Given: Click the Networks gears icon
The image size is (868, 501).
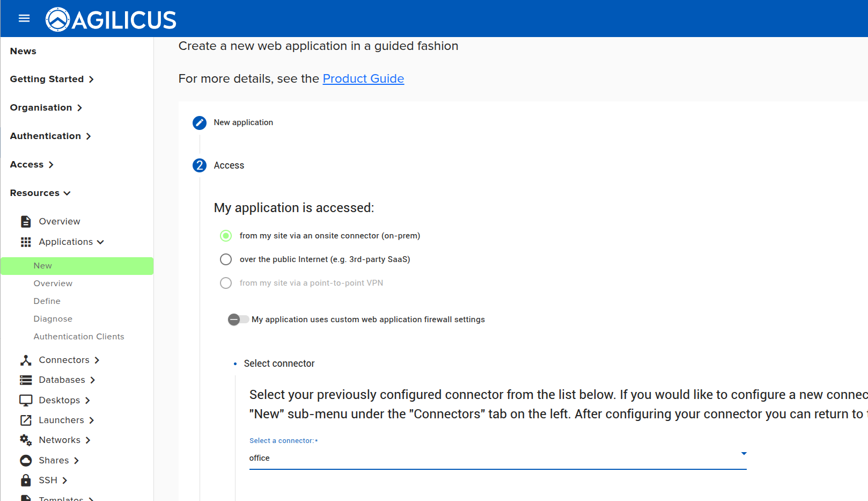Looking at the screenshot, I should [26, 440].
